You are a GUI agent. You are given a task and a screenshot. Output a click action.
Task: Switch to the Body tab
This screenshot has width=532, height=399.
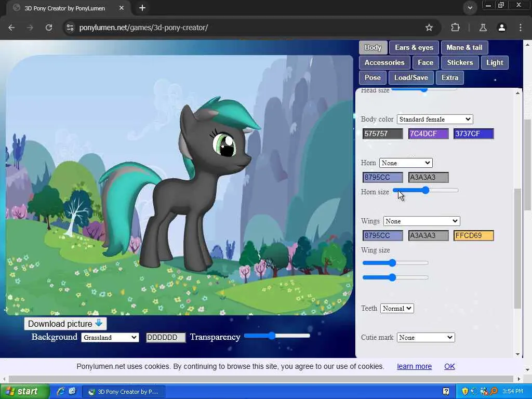(373, 47)
